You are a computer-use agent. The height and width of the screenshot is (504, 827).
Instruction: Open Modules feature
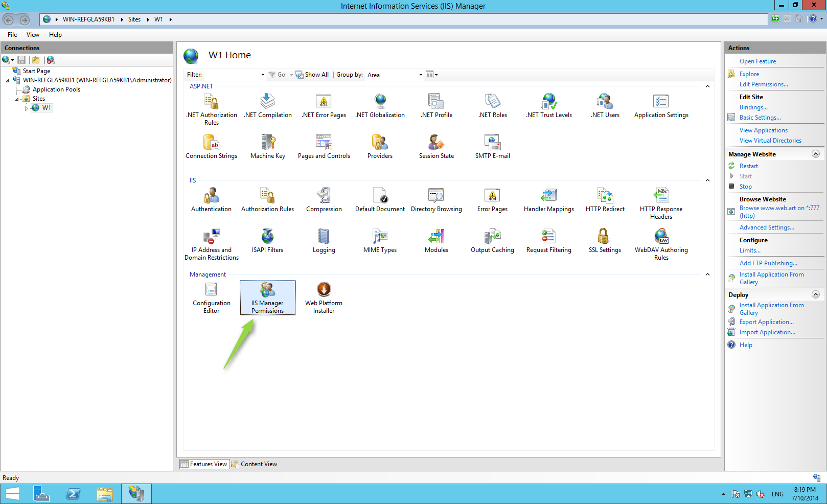437,241
